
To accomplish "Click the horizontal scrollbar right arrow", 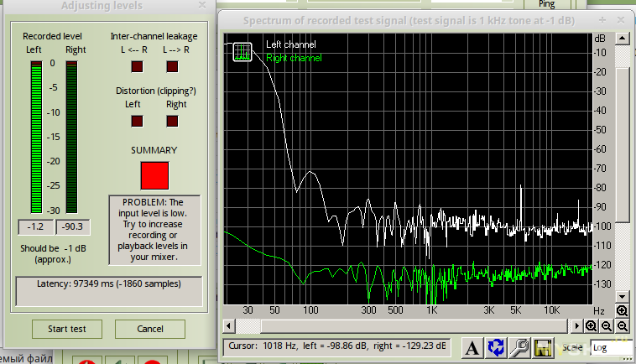I will (x=576, y=326).
